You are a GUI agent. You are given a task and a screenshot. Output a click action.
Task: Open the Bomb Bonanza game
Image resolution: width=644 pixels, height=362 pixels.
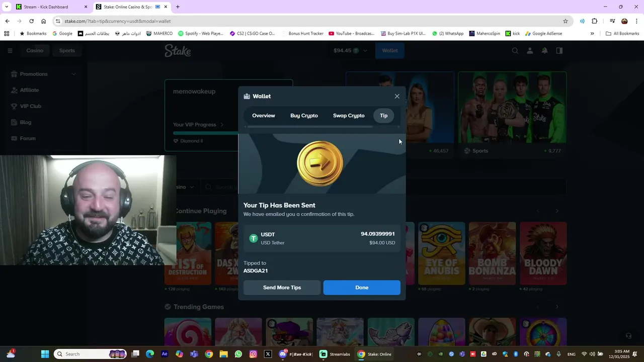coord(493,253)
